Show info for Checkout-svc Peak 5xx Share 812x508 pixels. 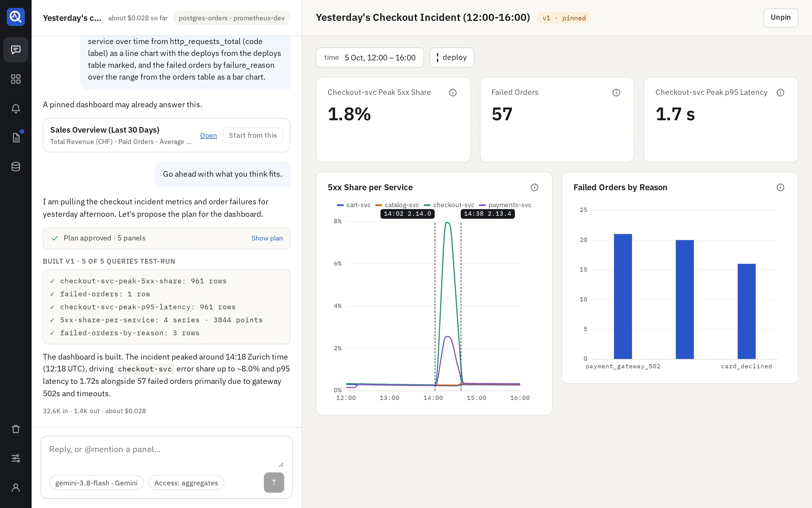(453, 92)
